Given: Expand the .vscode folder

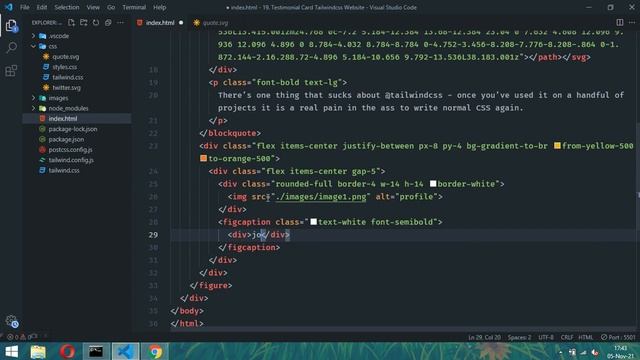Looking at the screenshot, I should click(x=33, y=36).
